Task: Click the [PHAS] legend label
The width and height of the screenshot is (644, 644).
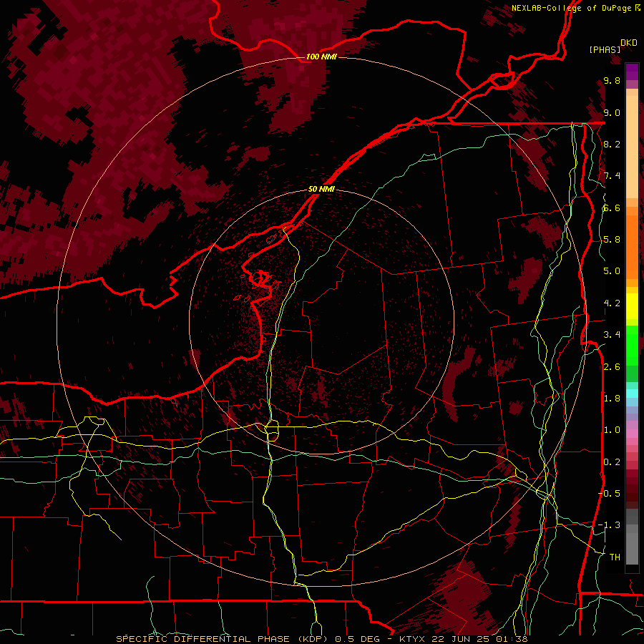Action: (x=605, y=50)
